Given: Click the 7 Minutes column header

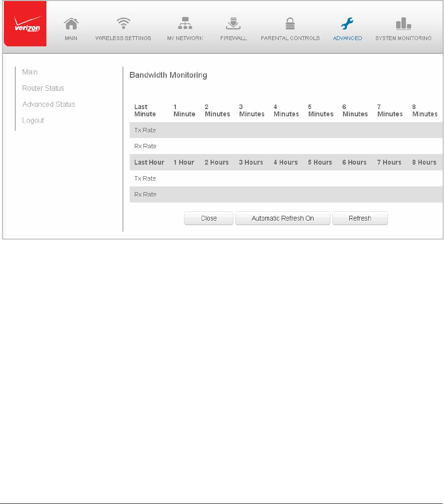Looking at the screenshot, I should 390,110.
